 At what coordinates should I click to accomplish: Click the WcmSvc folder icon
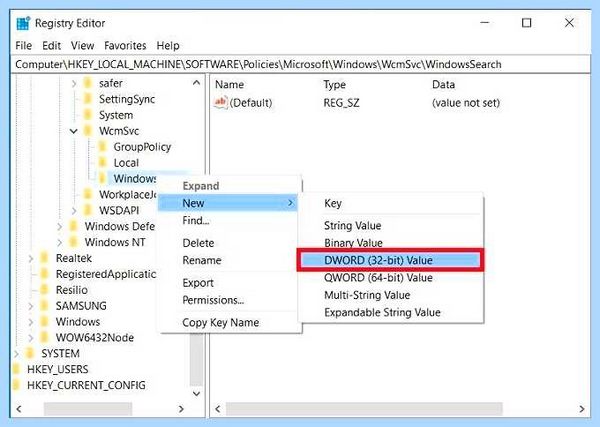[88, 131]
